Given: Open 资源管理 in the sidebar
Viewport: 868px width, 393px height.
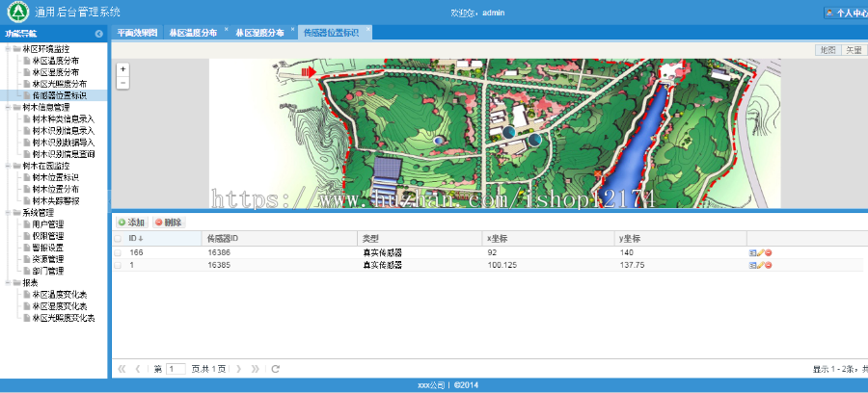Looking at the screenshot, I should (x=47, y=259).
